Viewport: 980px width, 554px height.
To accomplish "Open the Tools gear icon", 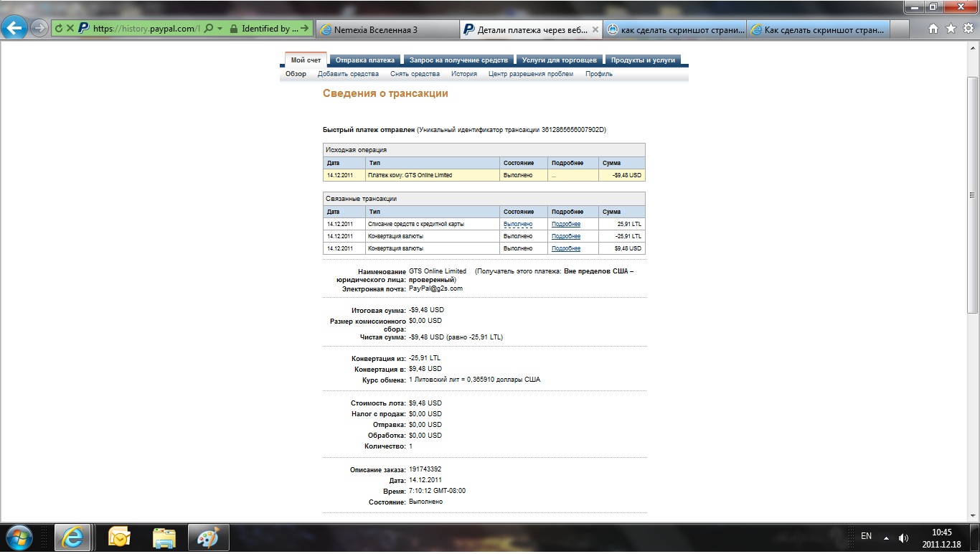I will [x=967, y=29].
